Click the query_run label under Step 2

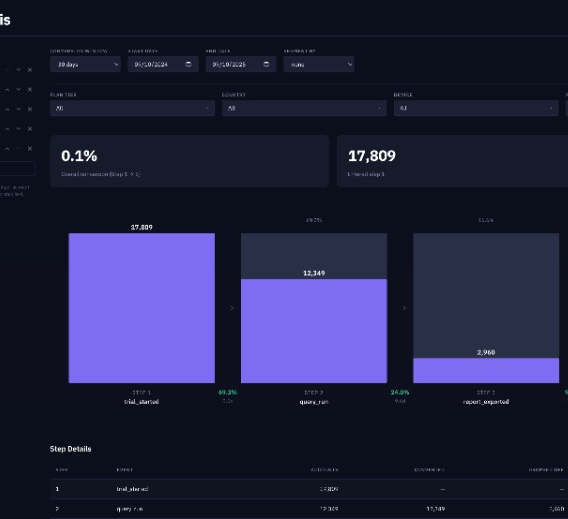[314, 402]
